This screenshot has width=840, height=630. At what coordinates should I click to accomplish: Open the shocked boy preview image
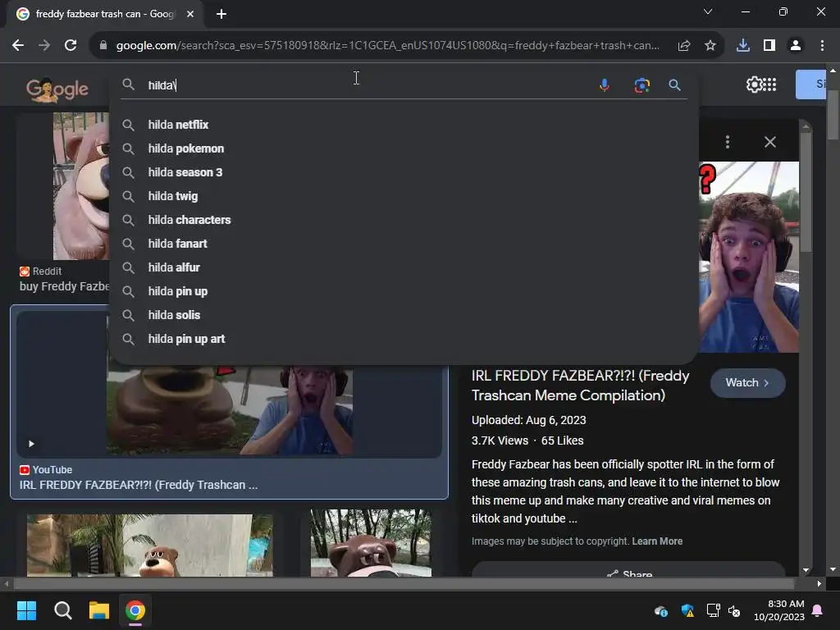click(x=748, y=257)
